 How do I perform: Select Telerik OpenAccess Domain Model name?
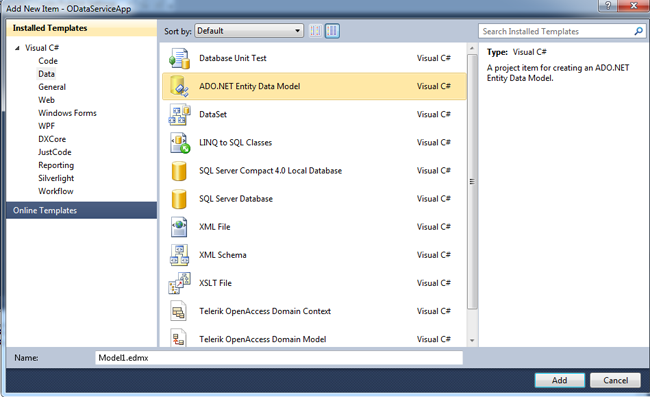[262, 339]
